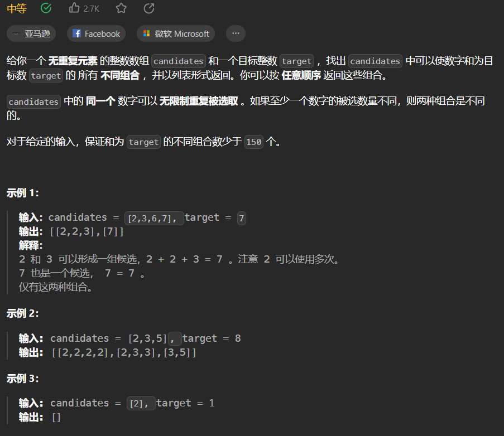Click the candidates inline code tag
Viewport: 504px width, 436px height.
point(178,61)
